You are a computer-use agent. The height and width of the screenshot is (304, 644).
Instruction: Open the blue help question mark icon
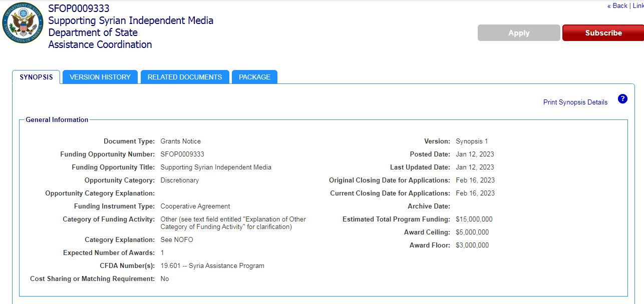tap(622, 98)
